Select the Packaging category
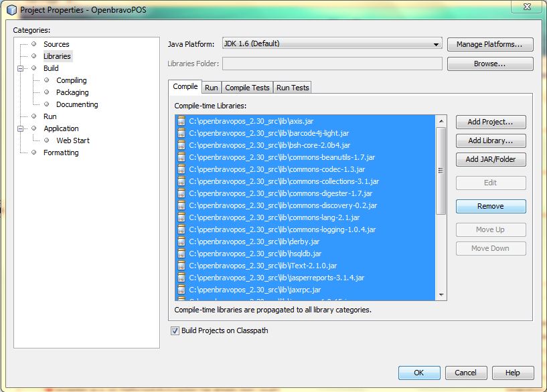Image resolution: width=547 pixels, height=392 pixels. pyautogui.click(x=72, y=92)
